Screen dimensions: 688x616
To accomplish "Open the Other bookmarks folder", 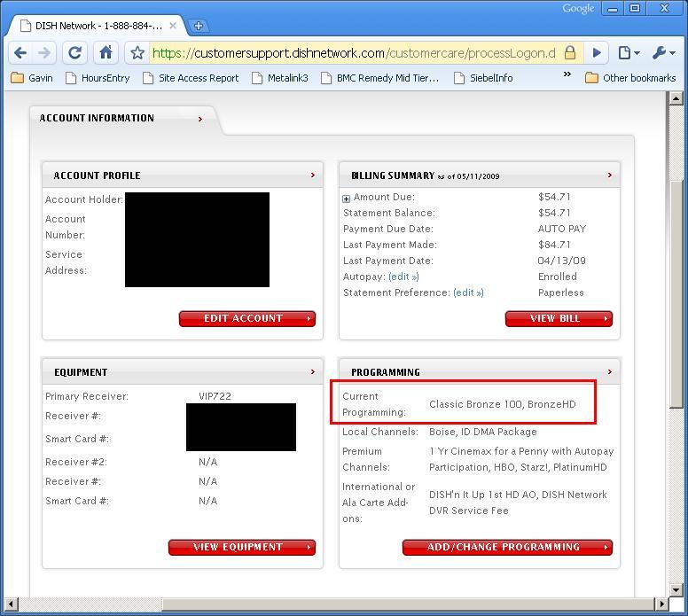I will tap(630, 78).
